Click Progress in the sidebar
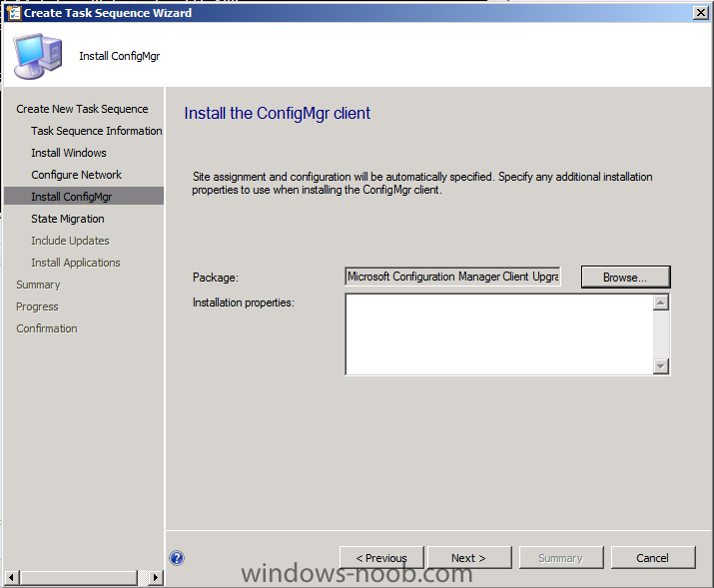This screenshot has height=588, width=714. (x=37, y=306)
